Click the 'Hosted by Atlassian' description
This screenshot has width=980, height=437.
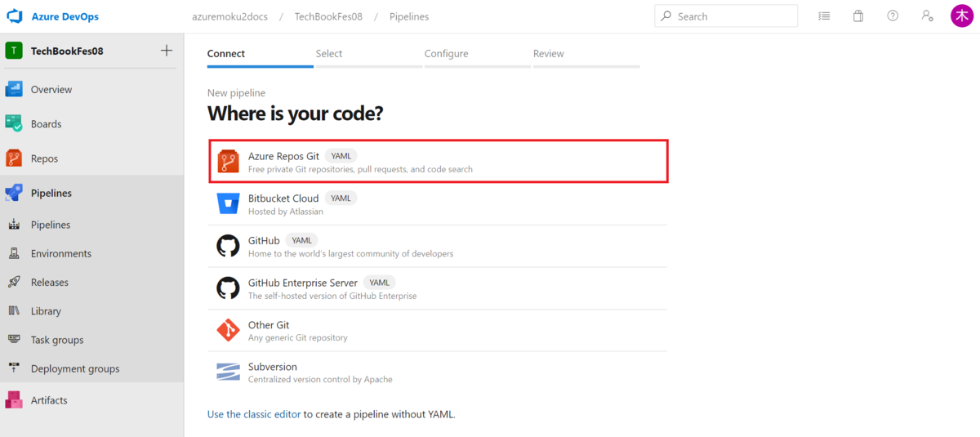tap(286, 212)
